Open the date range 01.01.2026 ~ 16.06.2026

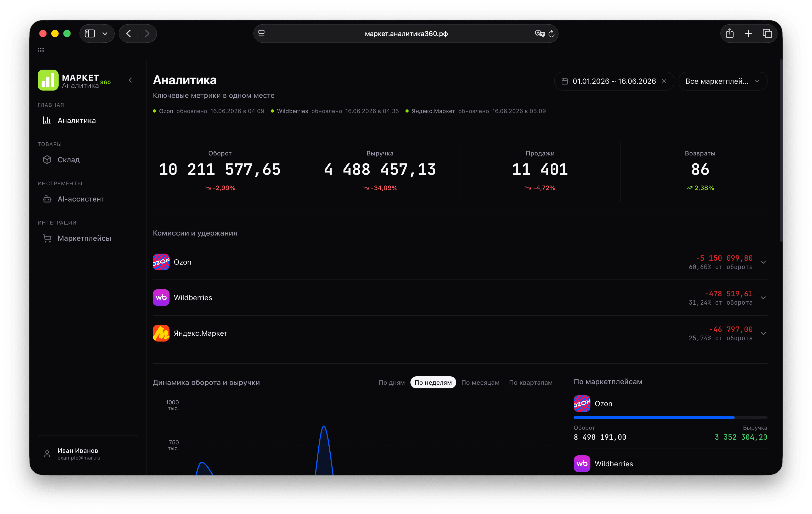614,81
